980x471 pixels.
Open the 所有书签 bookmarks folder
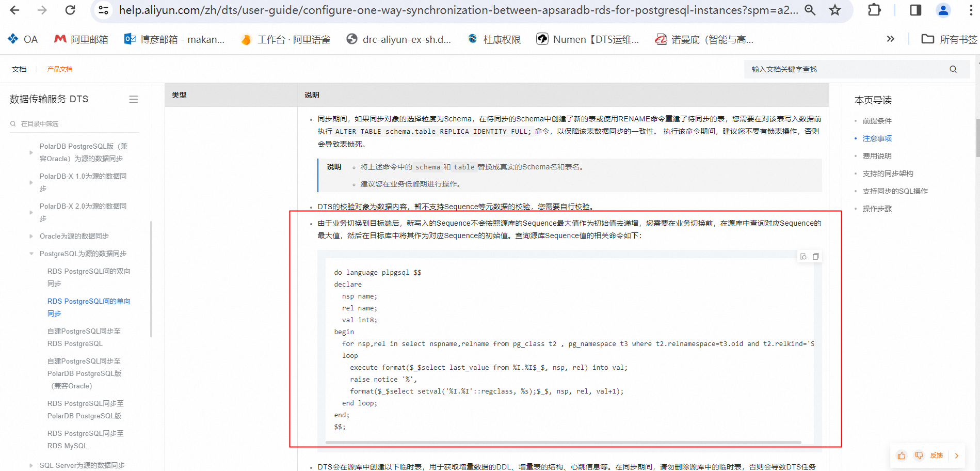point(949,39)
